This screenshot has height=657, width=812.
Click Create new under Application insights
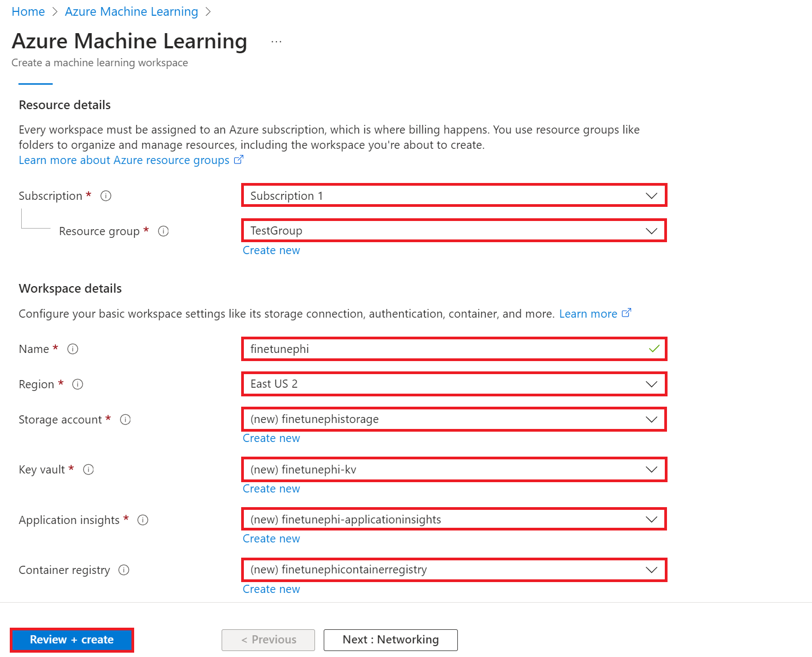[x=271, y=539]
